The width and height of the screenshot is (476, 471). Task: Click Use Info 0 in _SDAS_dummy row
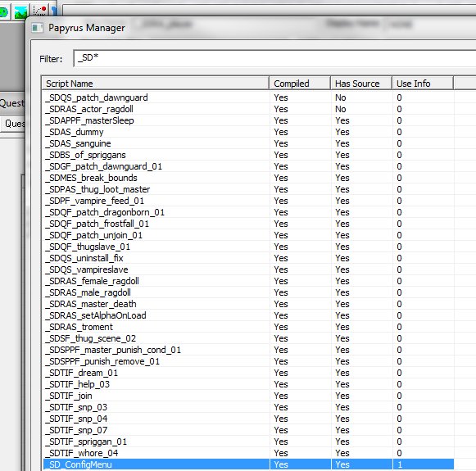pyautogui.click(x=399, y=133)
